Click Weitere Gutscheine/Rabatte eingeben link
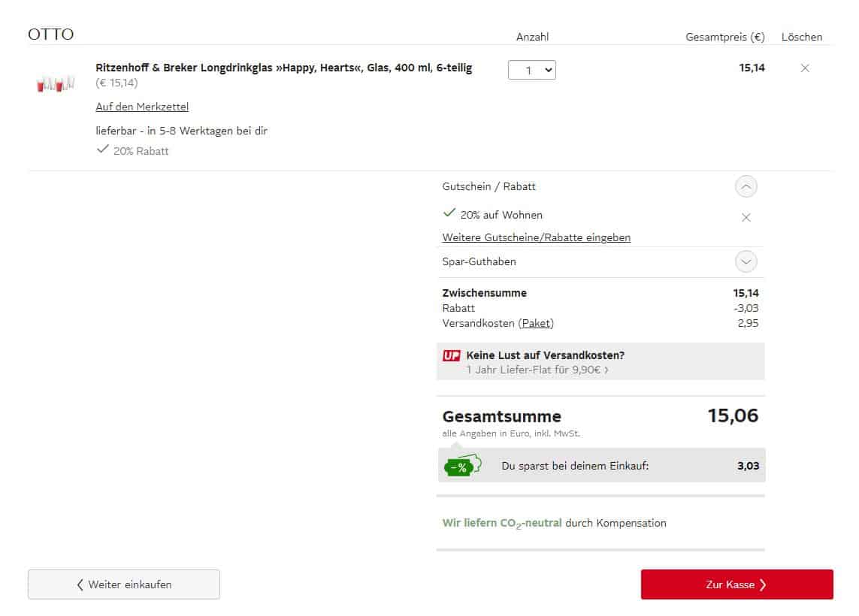The height and width of the screenshot is (616, 859). (x=536, y=237)
